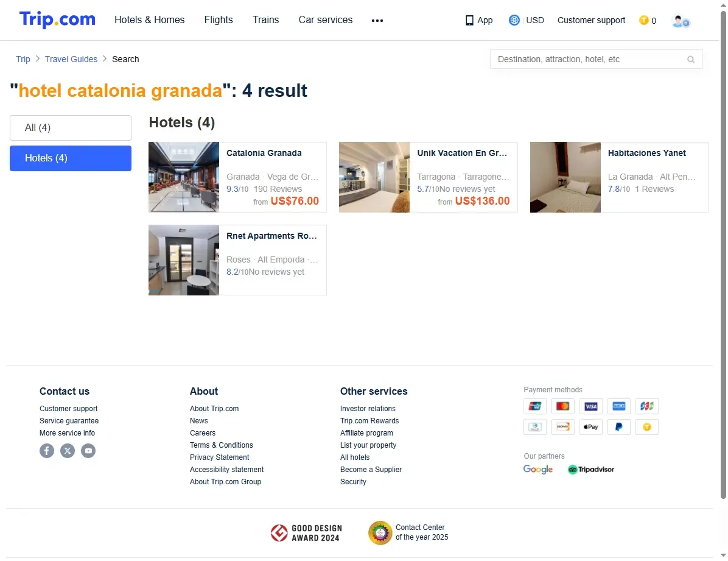The width and height of the screenshot is (728, 561).
Task: Open YouTube social icon in footer
Action: [88, 450]
